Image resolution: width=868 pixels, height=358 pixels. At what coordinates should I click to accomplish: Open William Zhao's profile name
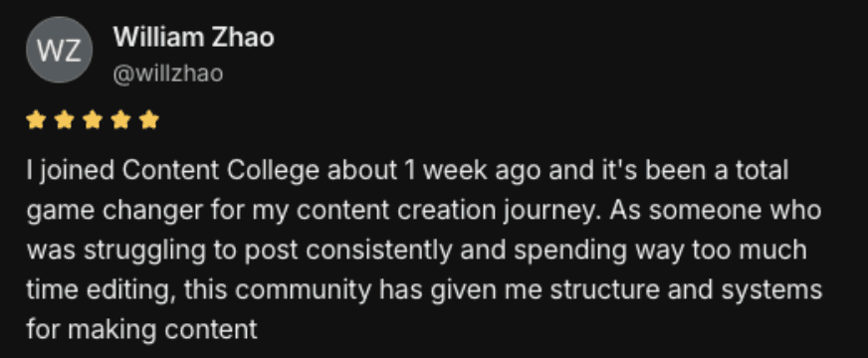(194, 38)
